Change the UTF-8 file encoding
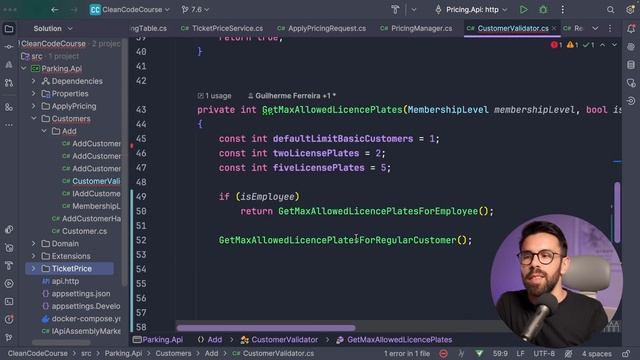 pyautogui.click(x=544, y=353)
